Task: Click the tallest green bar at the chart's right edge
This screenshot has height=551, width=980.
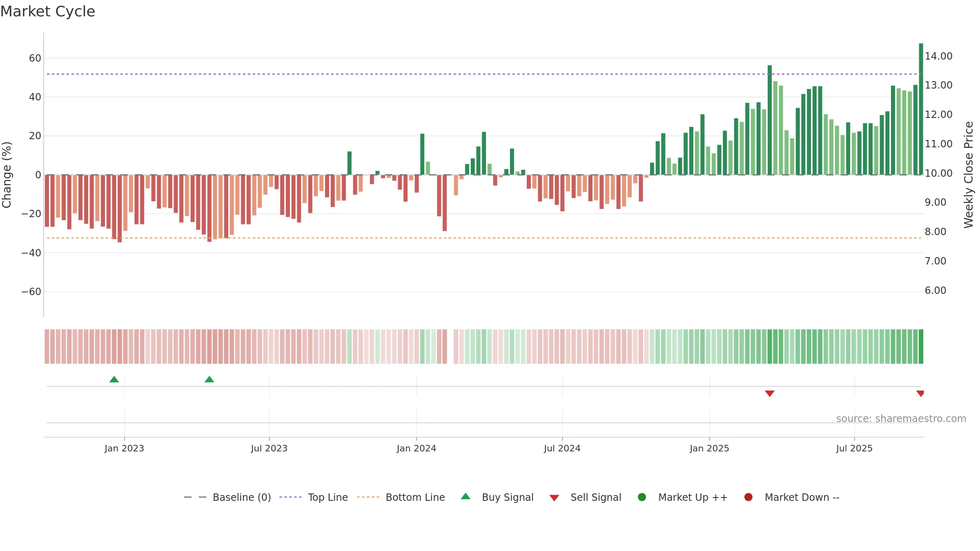Action: (x=921, y=109)
